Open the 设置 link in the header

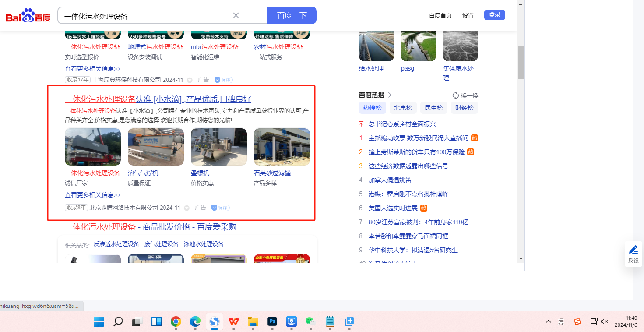468,15
